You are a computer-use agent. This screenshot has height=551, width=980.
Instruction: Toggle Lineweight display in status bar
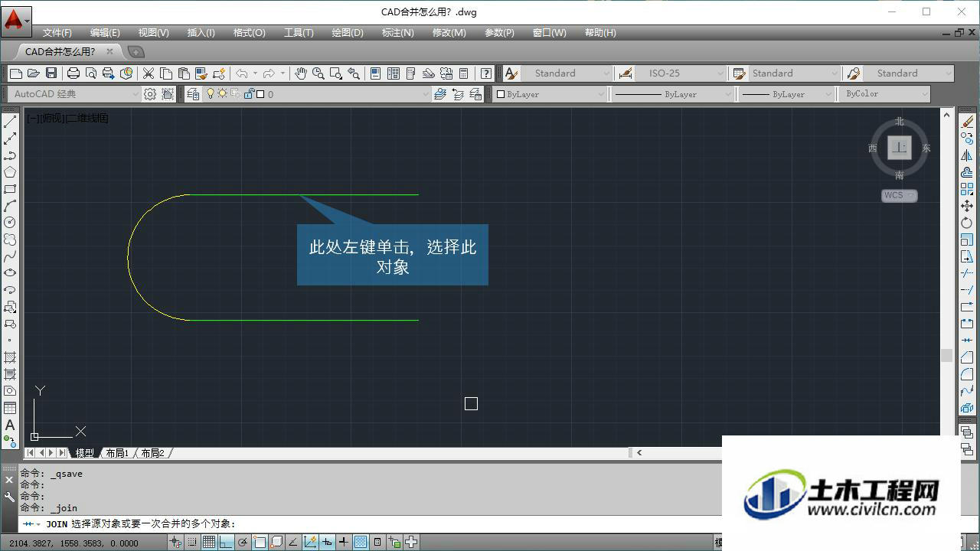point(344,543)
